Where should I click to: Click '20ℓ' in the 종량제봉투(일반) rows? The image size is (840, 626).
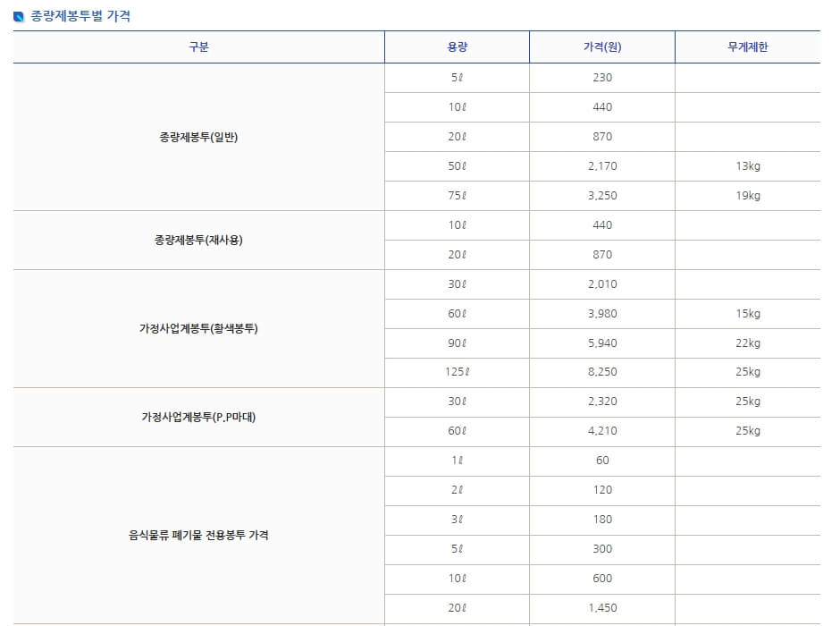(x=457, y=137)
